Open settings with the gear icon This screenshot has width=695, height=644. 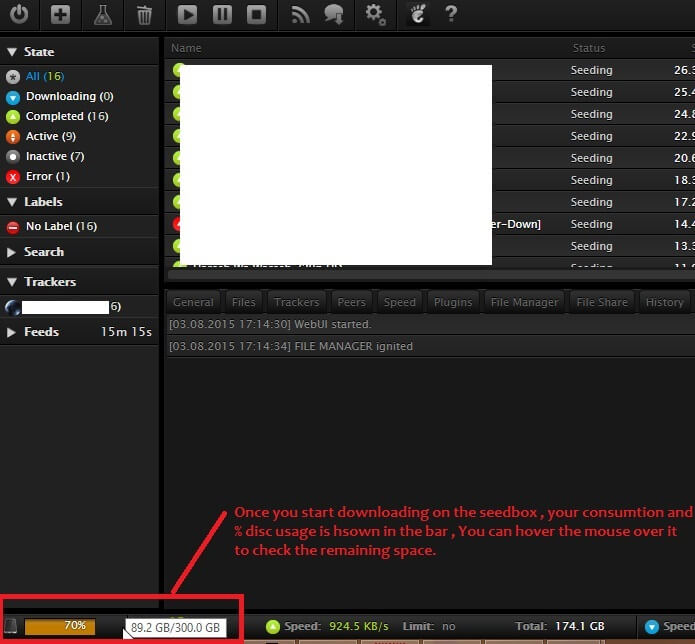click(375, 14)
